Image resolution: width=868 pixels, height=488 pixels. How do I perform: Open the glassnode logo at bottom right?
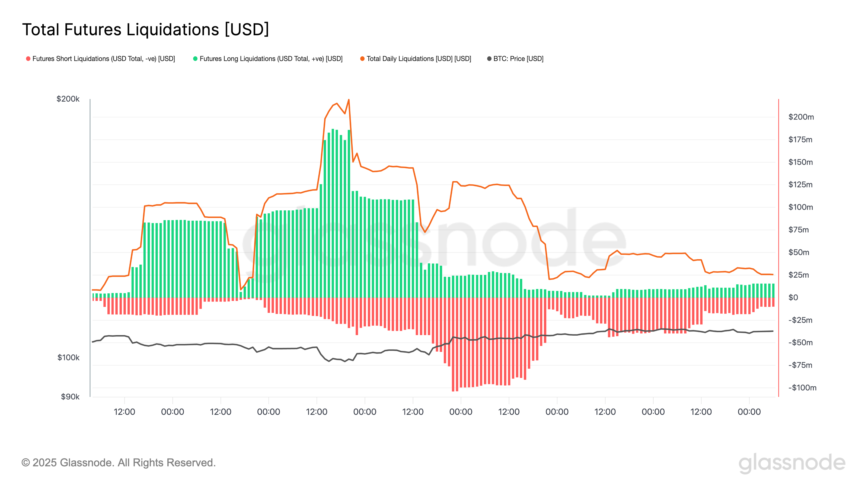coord(792,463)
